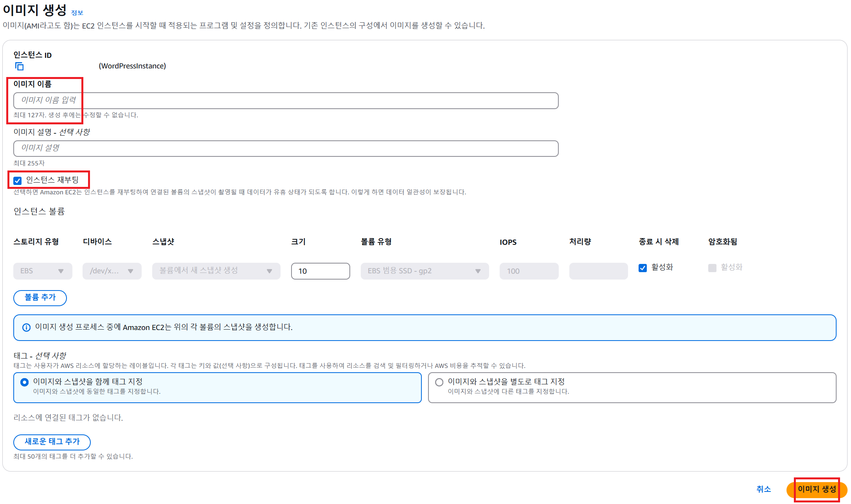Click the 취소 cancel link
This screenshot has height=504, width=851.
763,489
